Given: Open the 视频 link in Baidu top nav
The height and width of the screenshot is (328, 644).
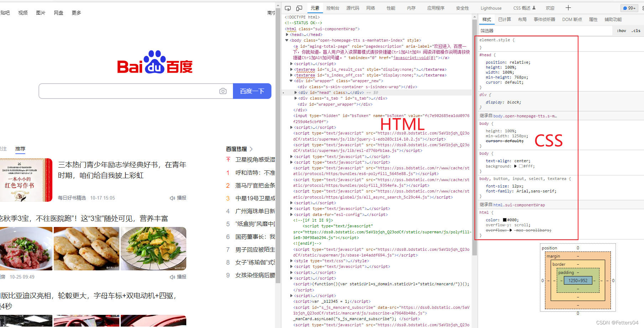Looking at the screenshot, I should point(23,13).
